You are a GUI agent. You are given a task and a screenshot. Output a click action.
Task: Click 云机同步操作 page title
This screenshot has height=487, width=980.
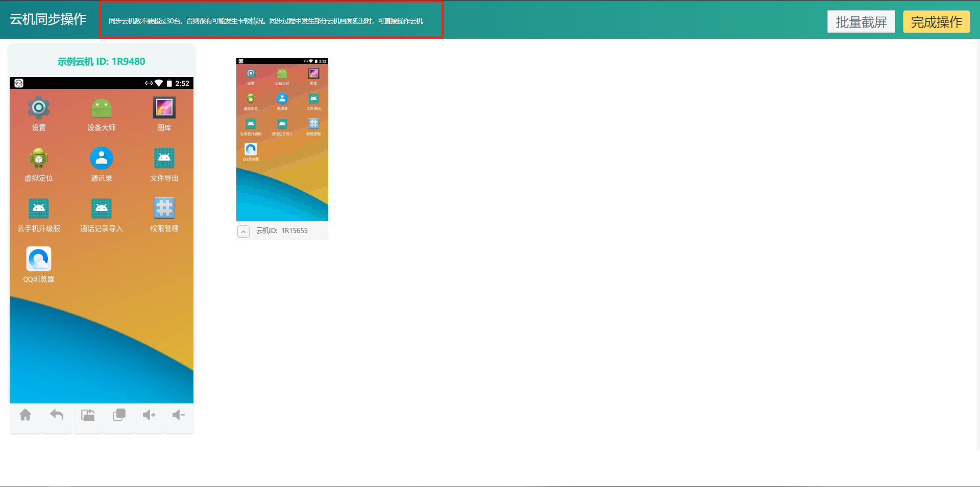pos(48,19)
